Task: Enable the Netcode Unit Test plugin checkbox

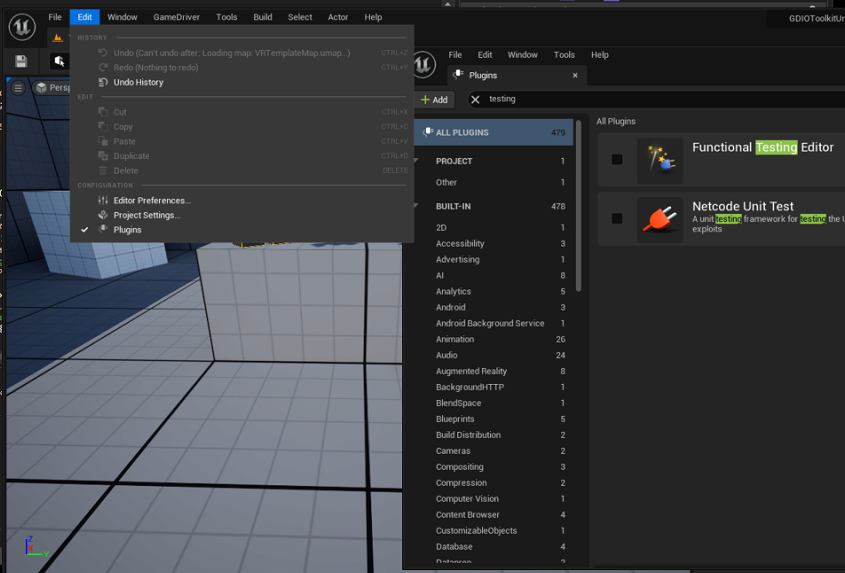Action: tap(617, 218)
